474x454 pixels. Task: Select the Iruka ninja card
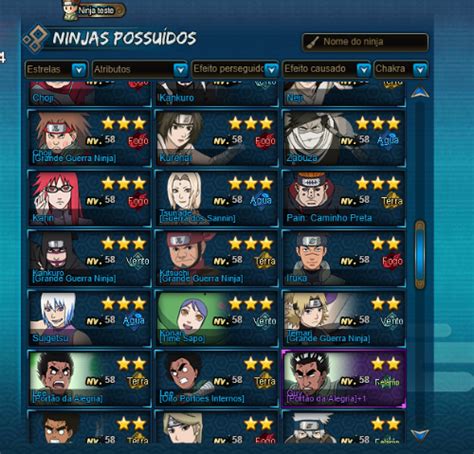[344, 258]
